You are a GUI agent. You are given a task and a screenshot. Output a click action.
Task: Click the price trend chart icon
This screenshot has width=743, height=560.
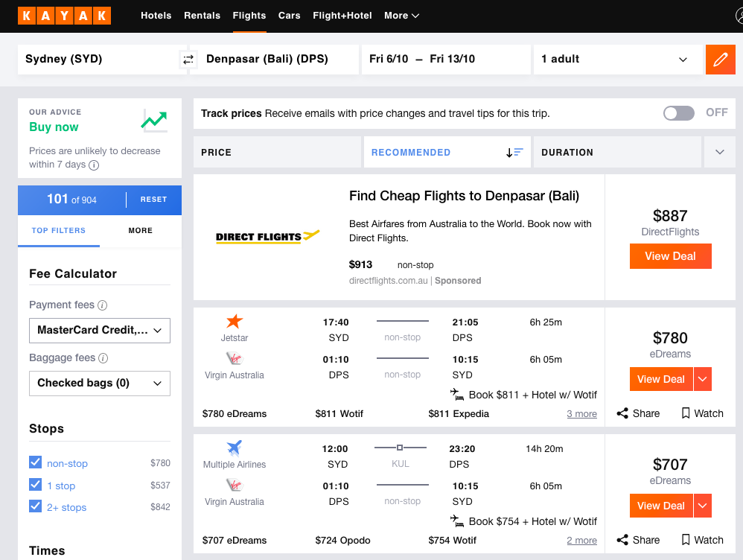tap(154, 120)
